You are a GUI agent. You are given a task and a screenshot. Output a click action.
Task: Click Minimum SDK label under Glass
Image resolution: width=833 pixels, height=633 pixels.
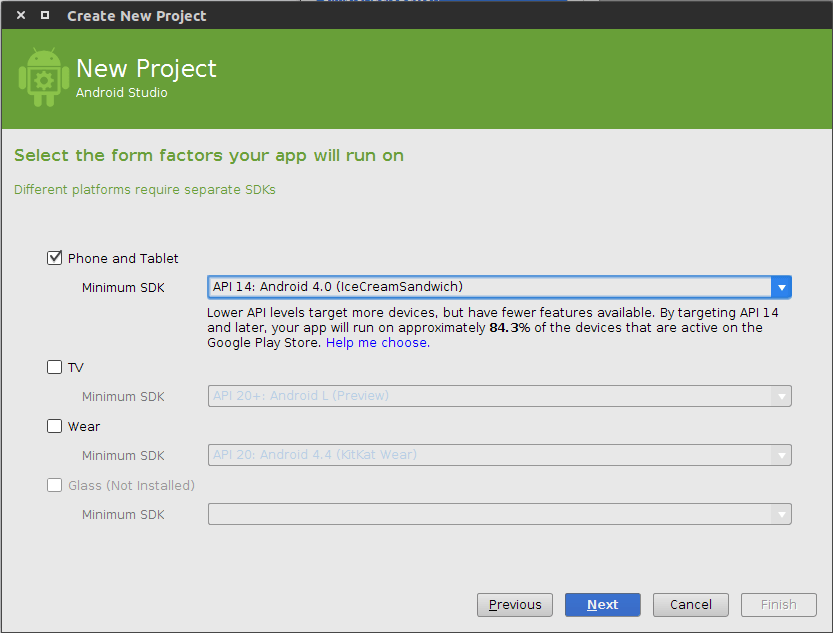click(x=123, y=515)
